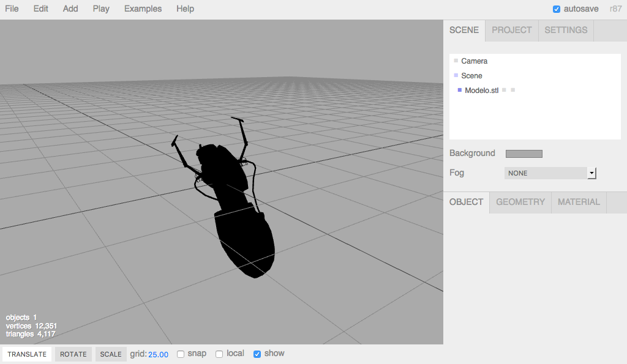The height and width of the screenshot is (364, 627).
Task: Disable the show grid checkbox
Action: [257, 354]
